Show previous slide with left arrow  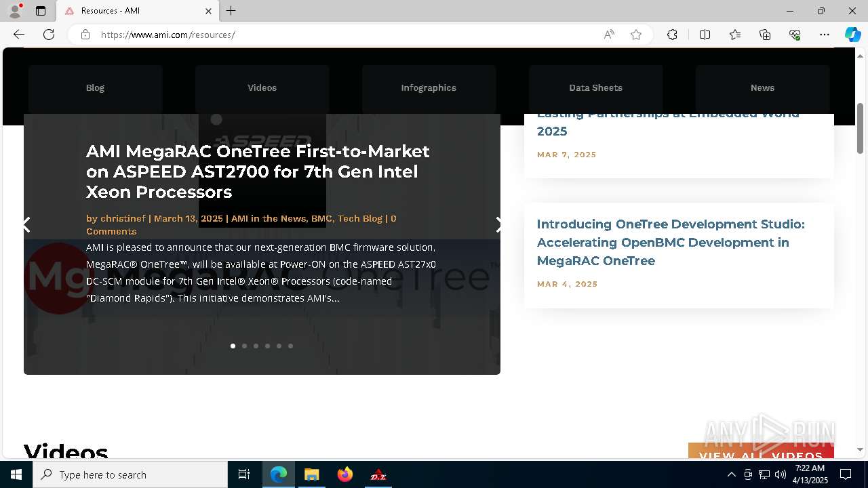pyautogui.click(x=26, y=225)
